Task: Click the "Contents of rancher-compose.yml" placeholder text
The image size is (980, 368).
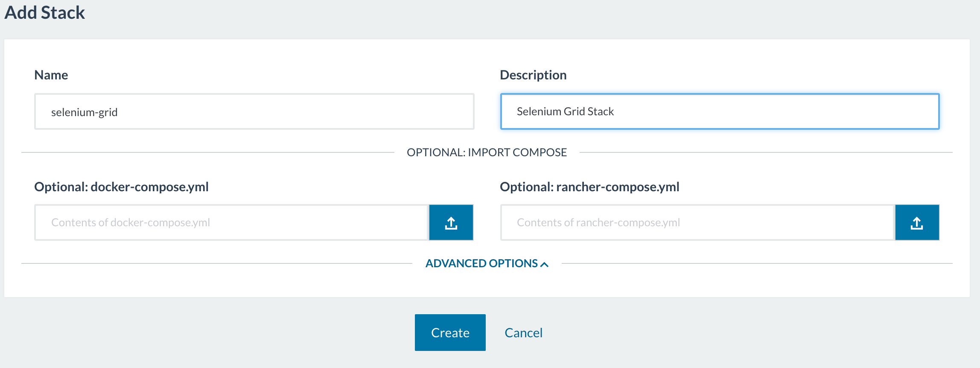Action: point(598,222)
